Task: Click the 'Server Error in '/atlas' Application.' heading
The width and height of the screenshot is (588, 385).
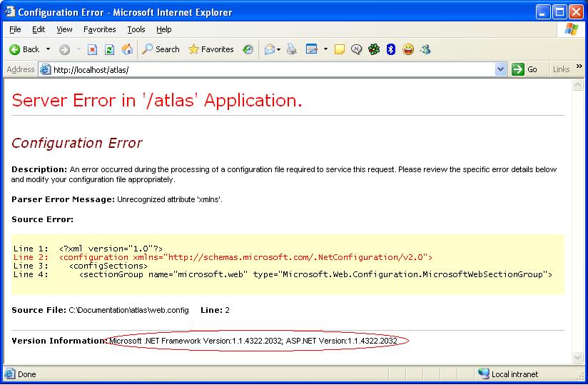Action: 157,100
